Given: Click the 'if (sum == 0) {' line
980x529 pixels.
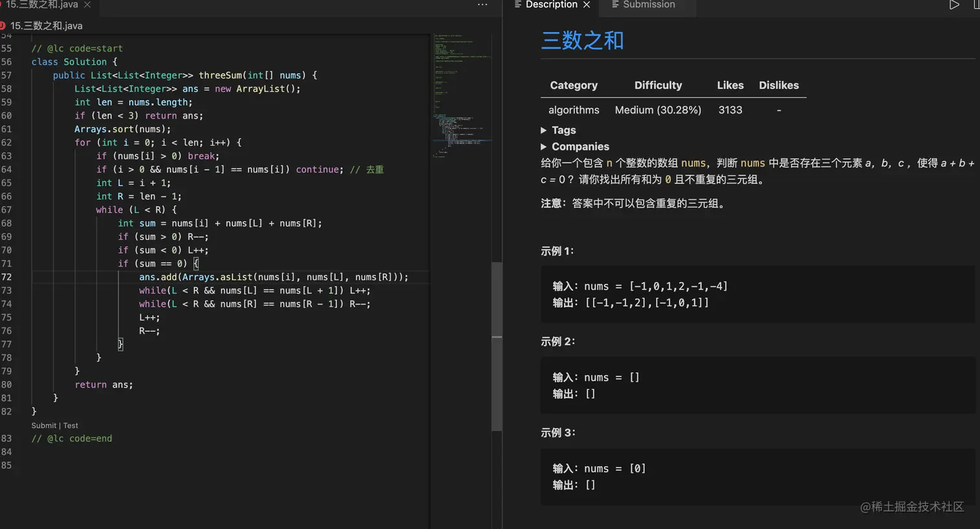Looking at the screenshot, I should click(158, 264).
